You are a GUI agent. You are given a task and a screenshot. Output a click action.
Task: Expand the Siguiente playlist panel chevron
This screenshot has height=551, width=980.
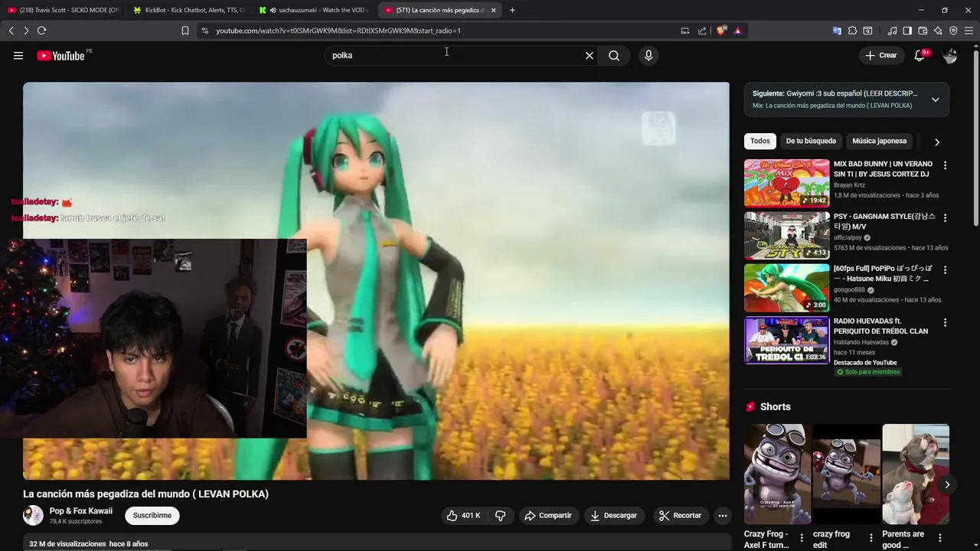[x=935, y=99]
